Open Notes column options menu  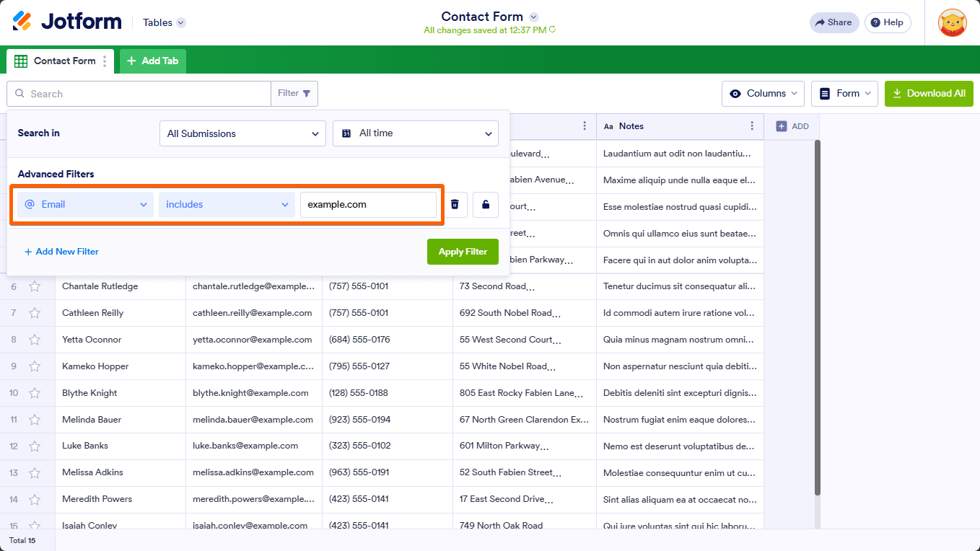click(x=752, y=126)
